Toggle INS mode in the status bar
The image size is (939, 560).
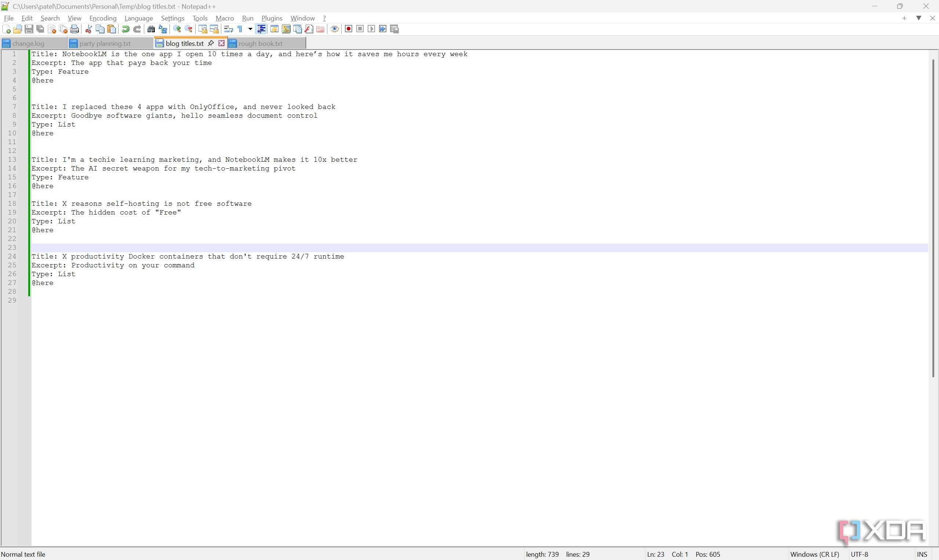tap(922, 554)
